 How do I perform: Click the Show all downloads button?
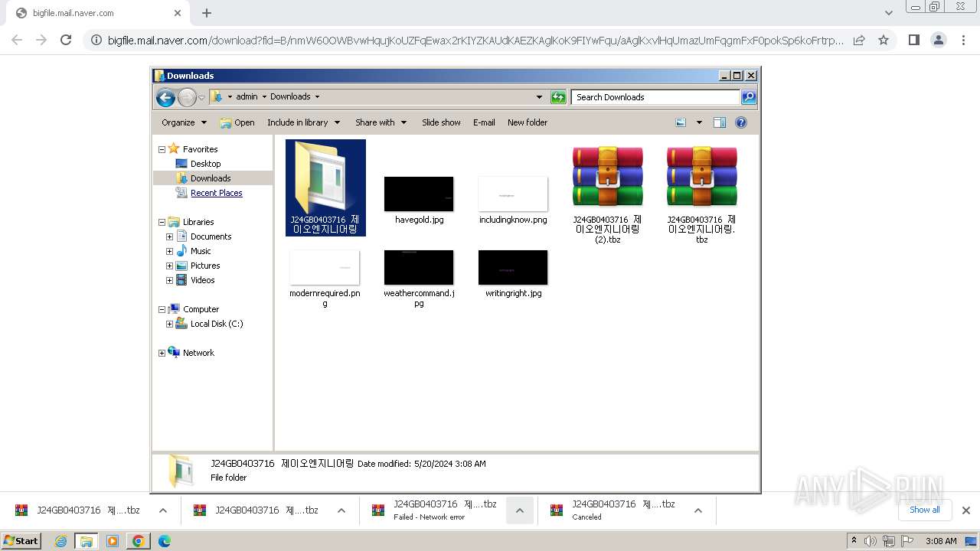tap(925, 510)
